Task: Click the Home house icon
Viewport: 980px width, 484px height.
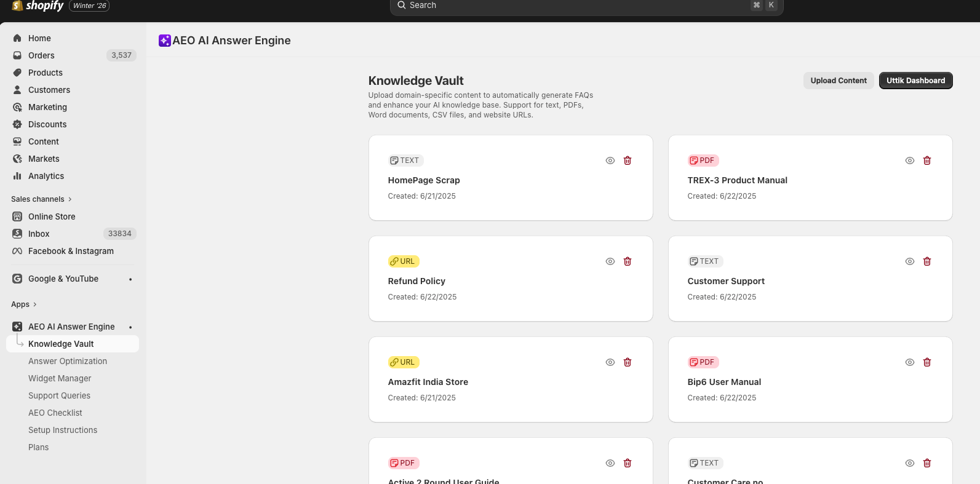Action: coord(17,38)
